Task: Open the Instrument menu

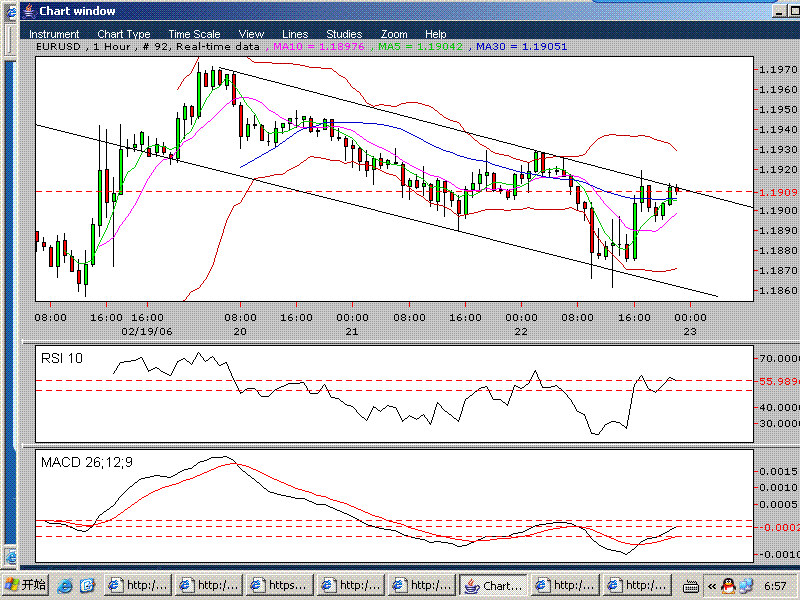Action: pyautogui.click(x=54, y=34)
